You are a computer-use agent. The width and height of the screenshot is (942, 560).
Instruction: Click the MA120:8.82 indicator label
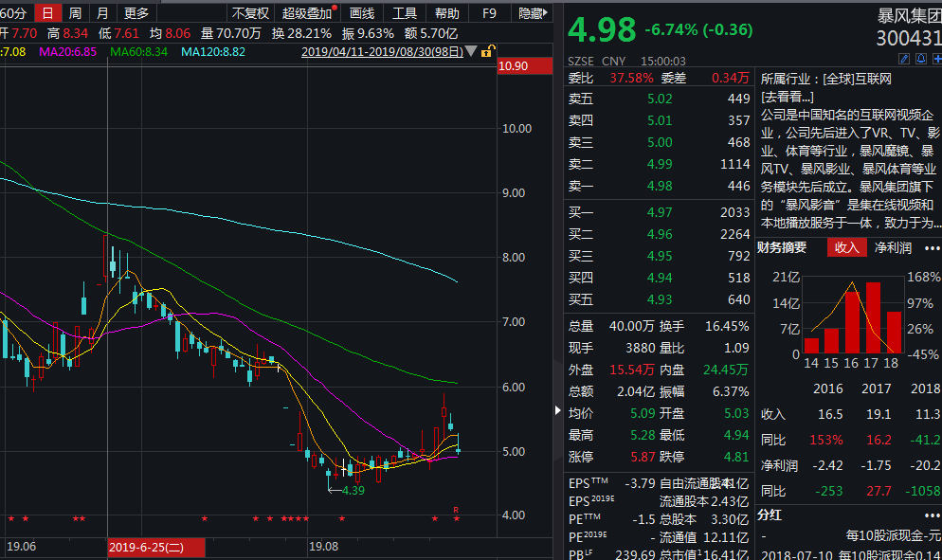click(x=213, y=52)
